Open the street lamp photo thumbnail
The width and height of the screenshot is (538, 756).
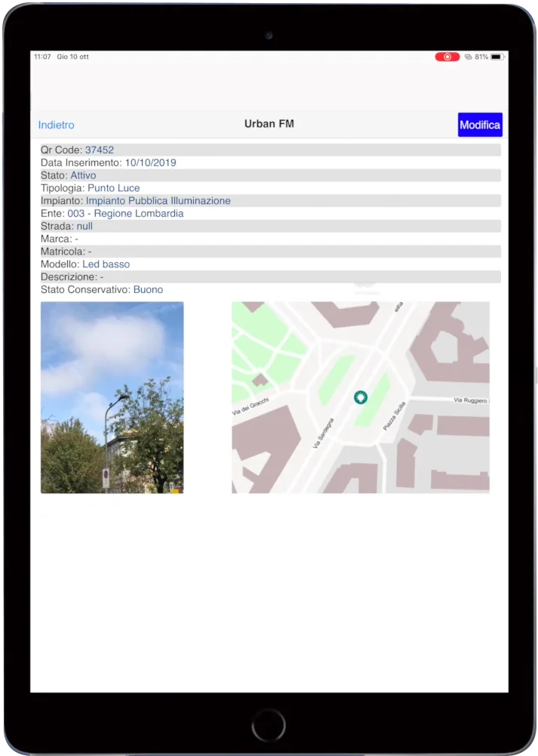pyautogui.click(x=112, y=397)
